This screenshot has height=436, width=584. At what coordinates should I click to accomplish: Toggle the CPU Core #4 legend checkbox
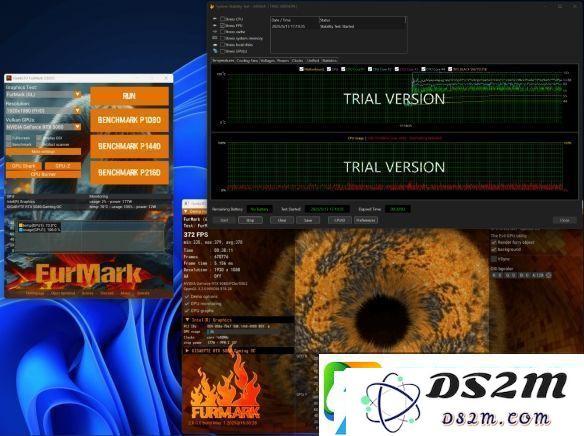click(x=423, y=69)
